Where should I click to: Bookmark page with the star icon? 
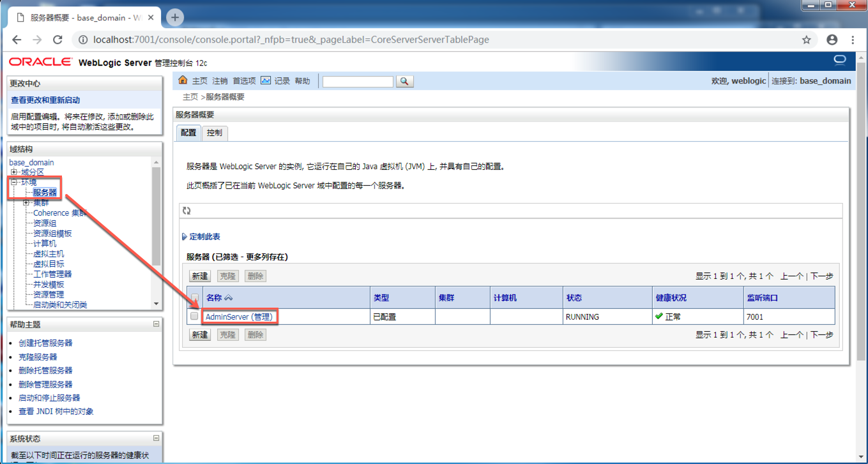(807, 40)
